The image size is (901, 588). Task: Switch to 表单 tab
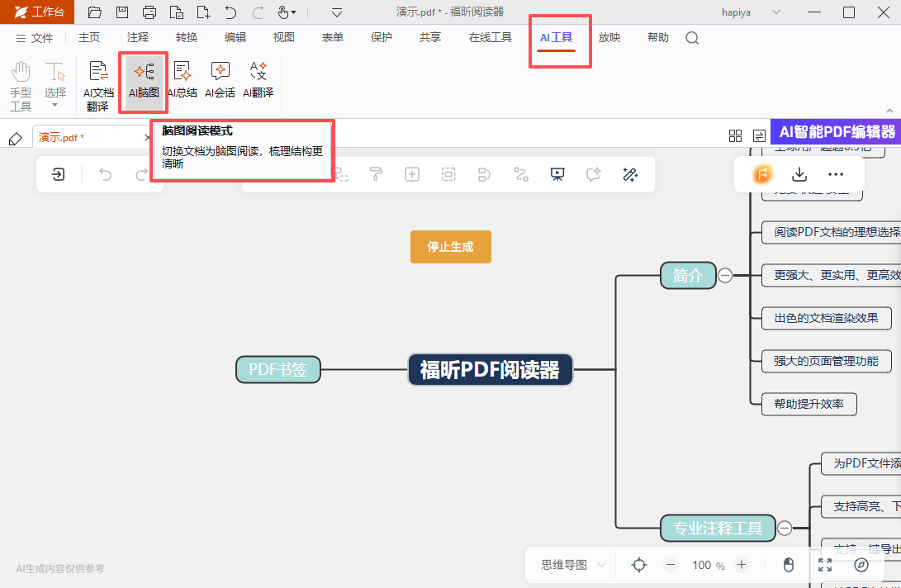coord(333,37)
